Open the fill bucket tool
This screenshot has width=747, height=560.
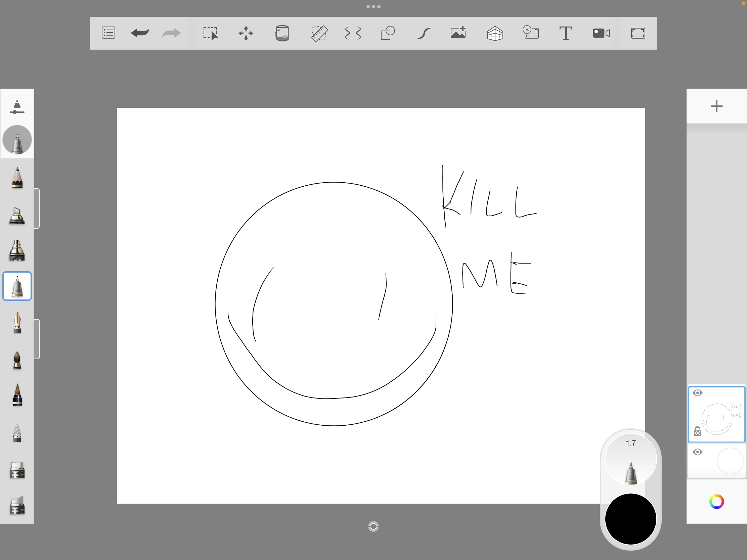click(x=282, y=33)
